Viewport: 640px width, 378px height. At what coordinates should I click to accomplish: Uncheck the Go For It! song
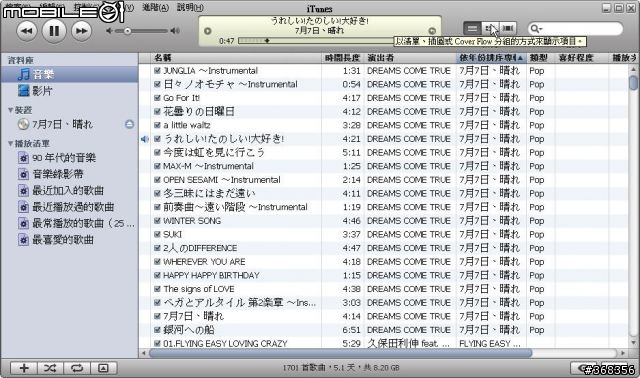[157, 98]
